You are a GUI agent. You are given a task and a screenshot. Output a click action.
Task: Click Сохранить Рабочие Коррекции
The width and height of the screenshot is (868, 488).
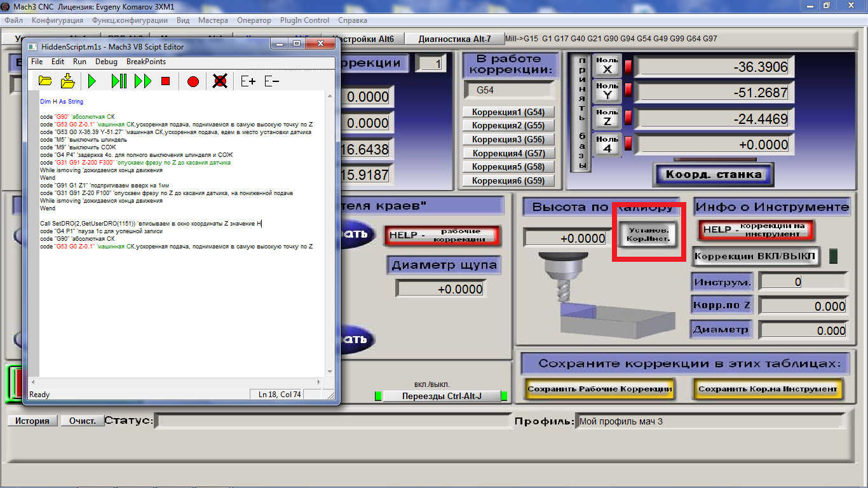600,389
